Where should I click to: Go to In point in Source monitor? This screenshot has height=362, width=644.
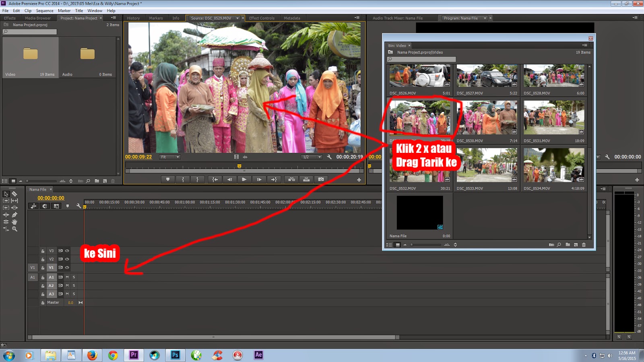[215, 179]
